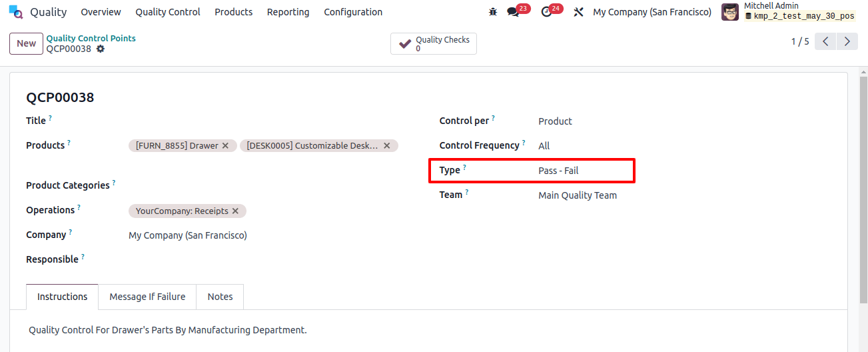Go to the previous record arrow
The width and height of the screenshot is (868, 352).
point(825,41)
